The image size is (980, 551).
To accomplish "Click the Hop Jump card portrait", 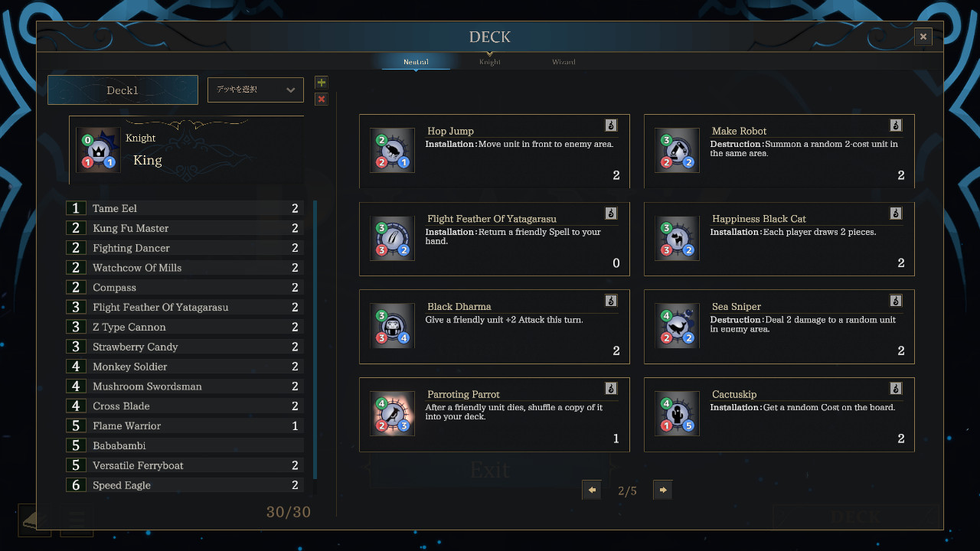I will tap(392, 151).
